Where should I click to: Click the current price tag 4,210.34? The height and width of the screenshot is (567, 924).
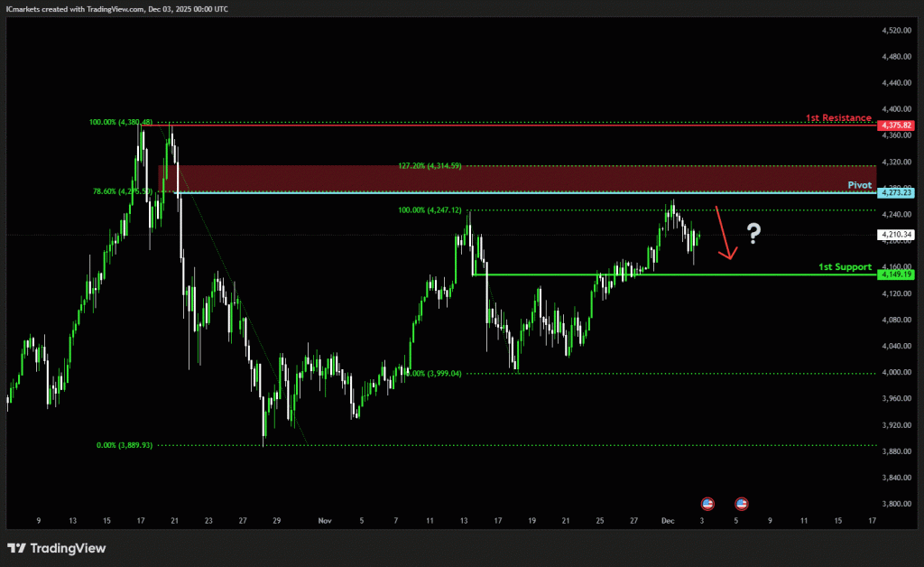895,235
